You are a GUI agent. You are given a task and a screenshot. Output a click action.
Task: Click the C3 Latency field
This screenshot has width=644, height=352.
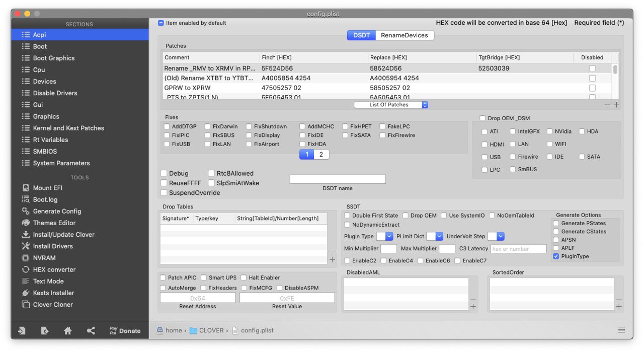click(x=519, y=249)
